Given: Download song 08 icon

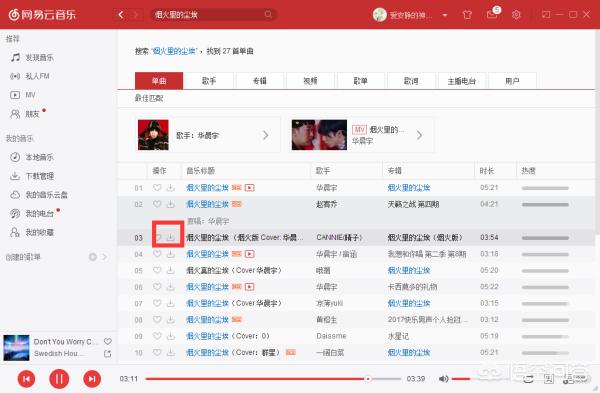Looking at the screenshot, I should coord(170,320).
